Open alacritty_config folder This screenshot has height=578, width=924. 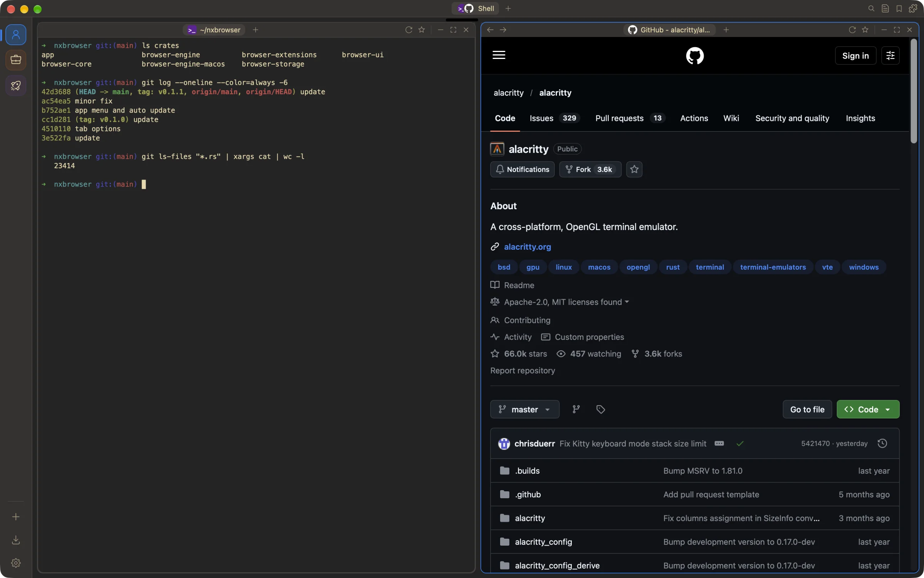(543, 542)
